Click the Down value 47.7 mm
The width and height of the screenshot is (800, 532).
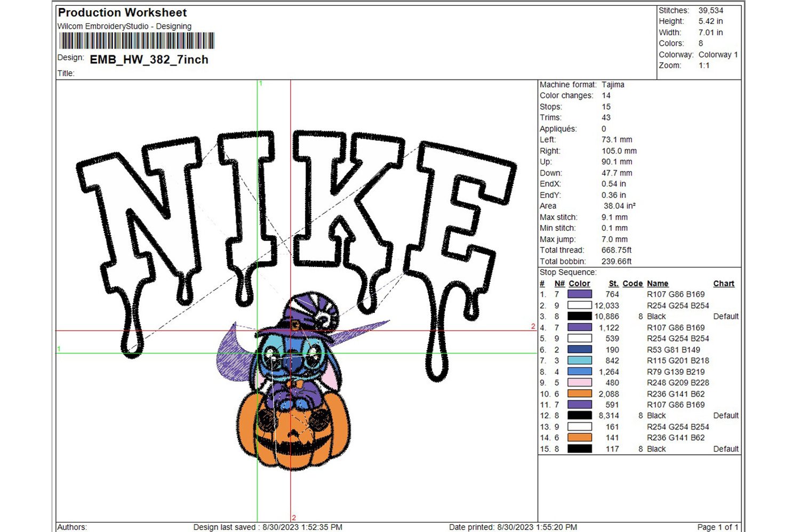coord(617,173)
